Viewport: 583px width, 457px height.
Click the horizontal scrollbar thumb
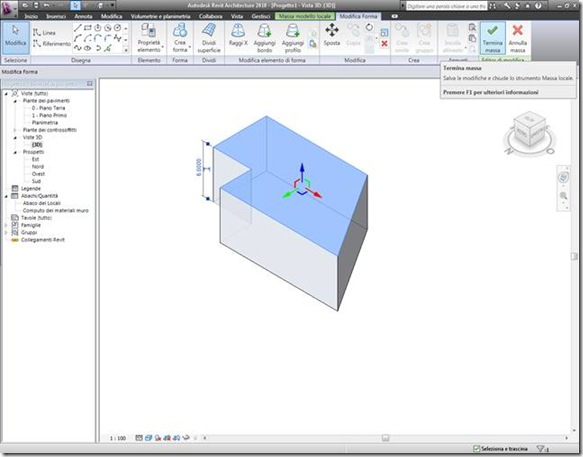coord(385,438)
